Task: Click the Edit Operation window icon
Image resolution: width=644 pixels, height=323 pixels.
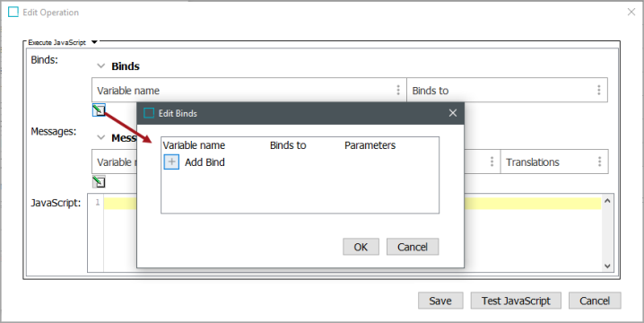Action: [x=13, y=12]
